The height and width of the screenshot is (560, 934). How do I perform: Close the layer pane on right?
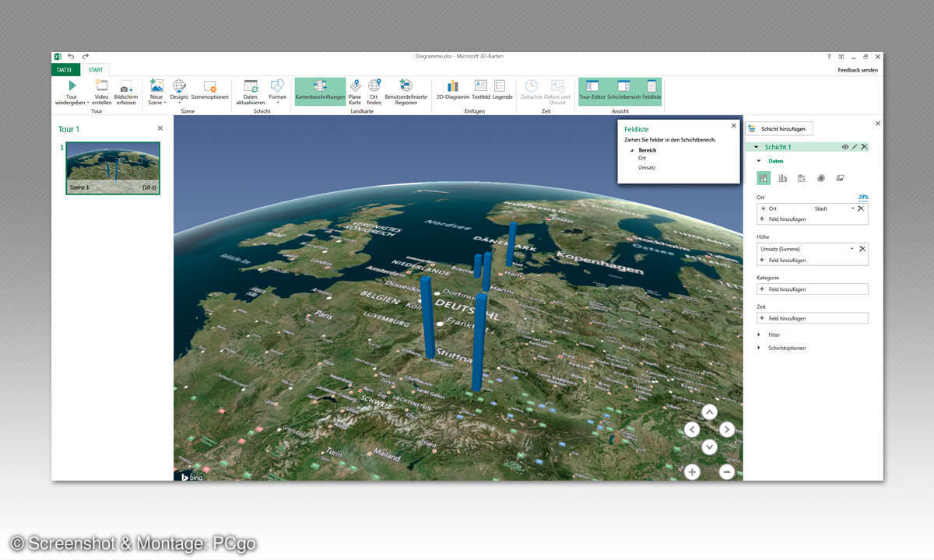[x=878, y=123]
